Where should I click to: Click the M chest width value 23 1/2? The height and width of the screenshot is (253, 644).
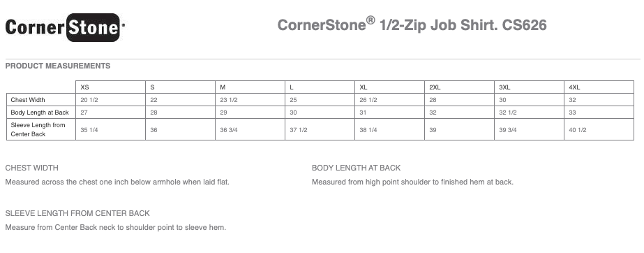tap(229, 100)
